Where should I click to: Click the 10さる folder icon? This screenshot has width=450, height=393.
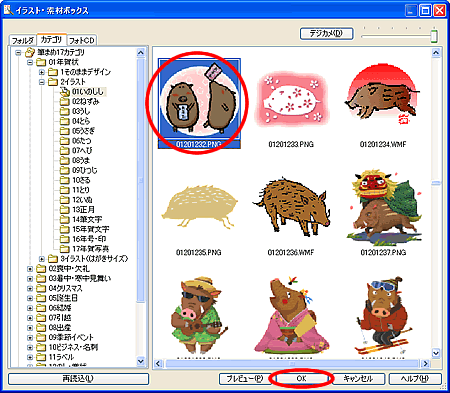tap(65, 180)
